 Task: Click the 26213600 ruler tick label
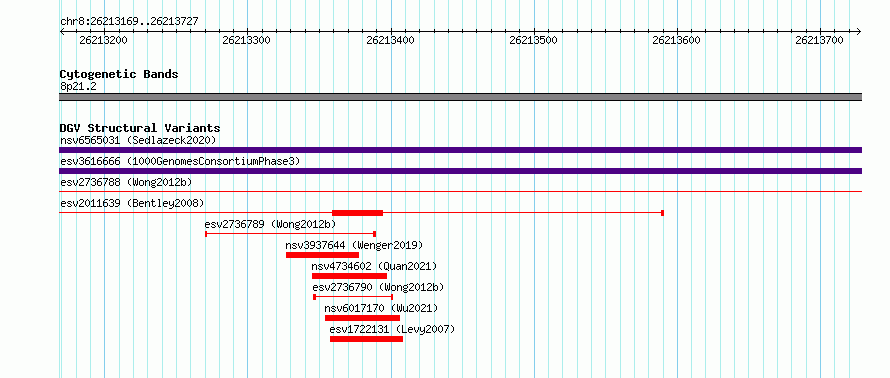click(676, 40)
